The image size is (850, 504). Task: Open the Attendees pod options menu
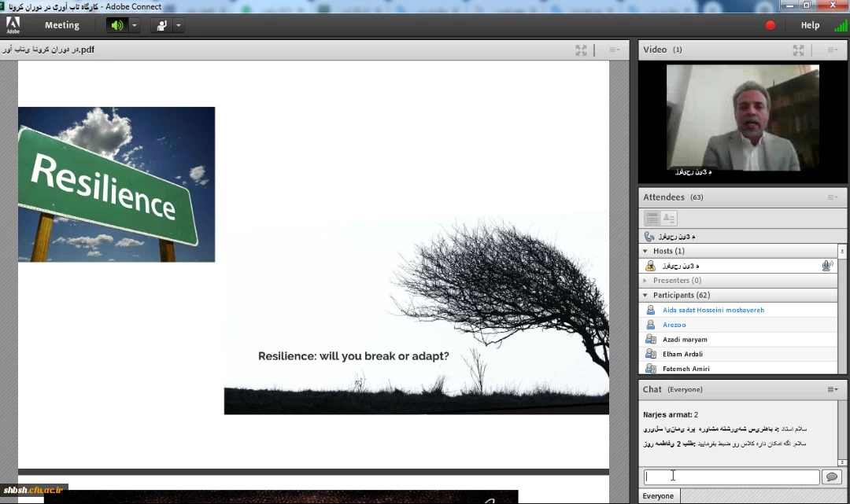click(x=832, y=197)
